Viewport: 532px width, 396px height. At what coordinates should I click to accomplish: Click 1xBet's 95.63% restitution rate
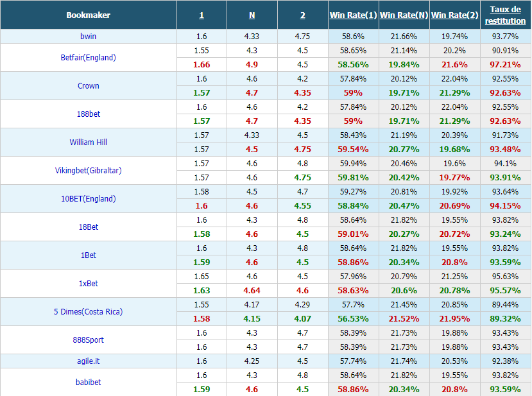click(505, 276)
